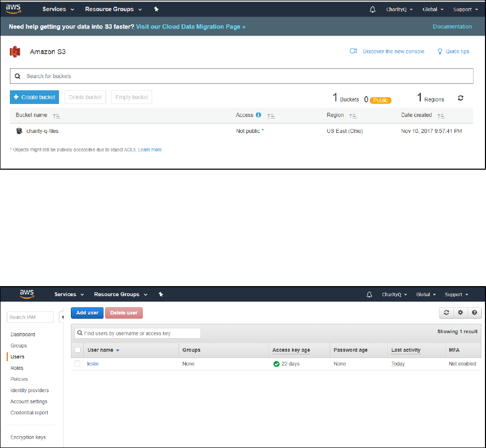Open IAM table settings gear
This screenshot has height=448, width=486.
(x=460, y=312)
